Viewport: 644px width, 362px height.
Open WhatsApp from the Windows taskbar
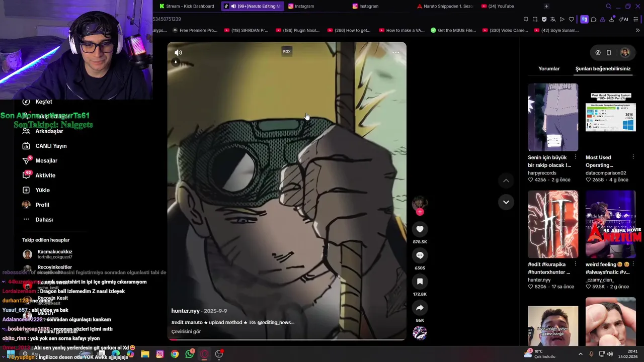pos(189,354)
